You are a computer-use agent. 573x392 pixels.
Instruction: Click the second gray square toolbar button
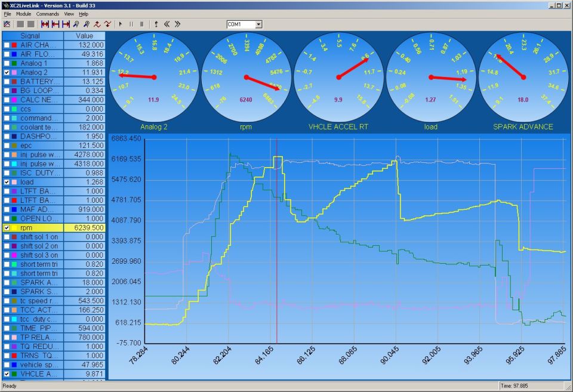31,24
